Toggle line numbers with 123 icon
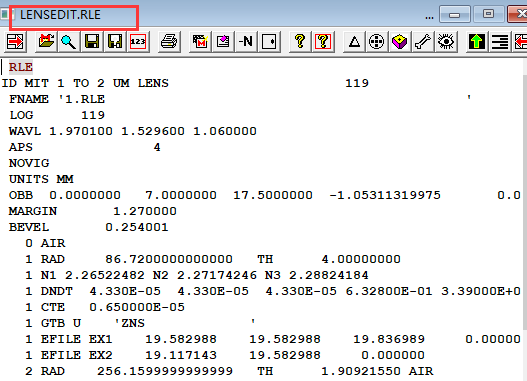 [138, 42]
